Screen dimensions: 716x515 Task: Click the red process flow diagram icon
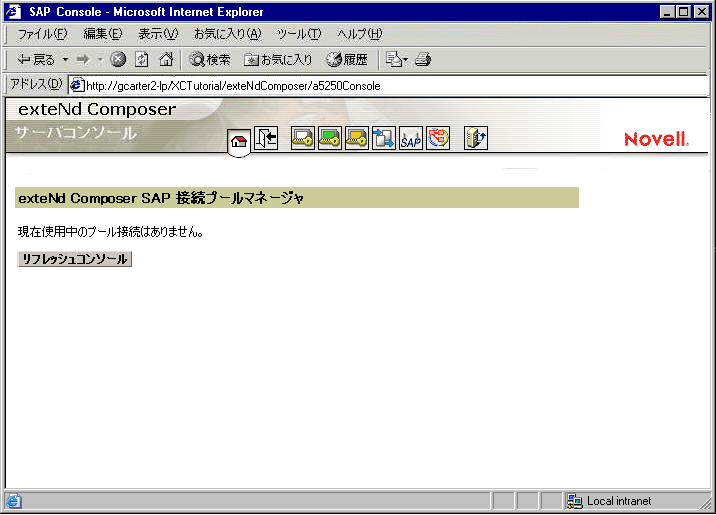click(438, 138)
